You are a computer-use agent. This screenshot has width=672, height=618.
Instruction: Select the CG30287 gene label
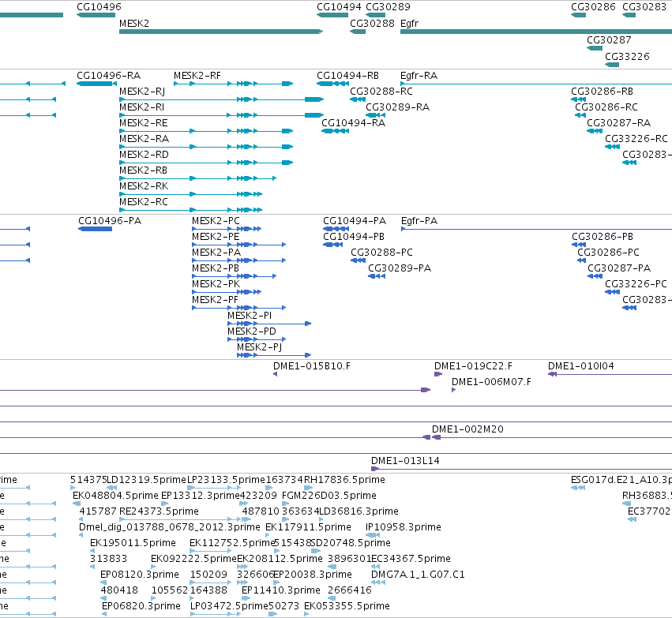tap(609, 40)
